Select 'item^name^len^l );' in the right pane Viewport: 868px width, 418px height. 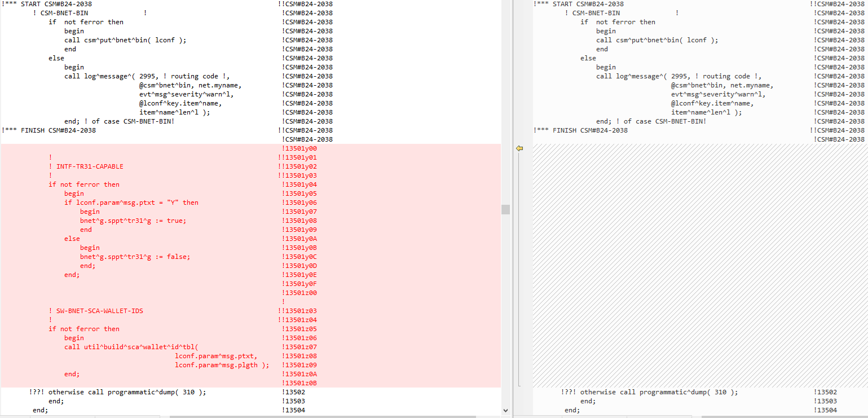pyautogui.click(x=707, y=112)
